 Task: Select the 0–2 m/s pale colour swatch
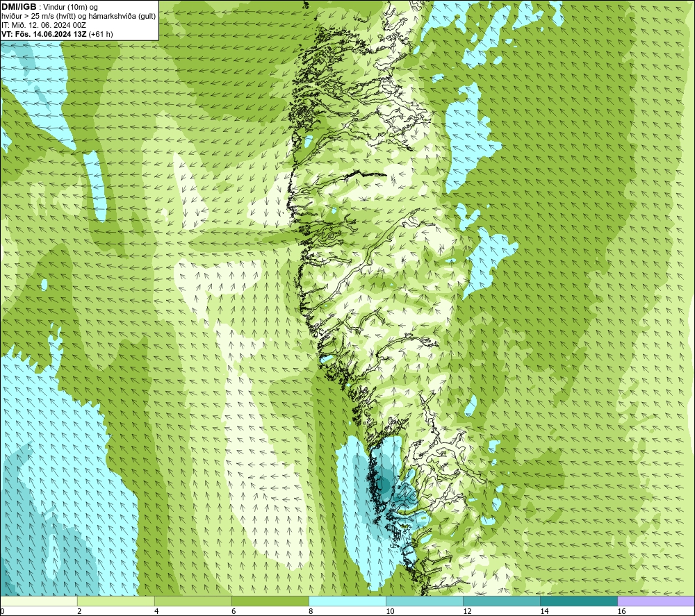coord(38,601)
